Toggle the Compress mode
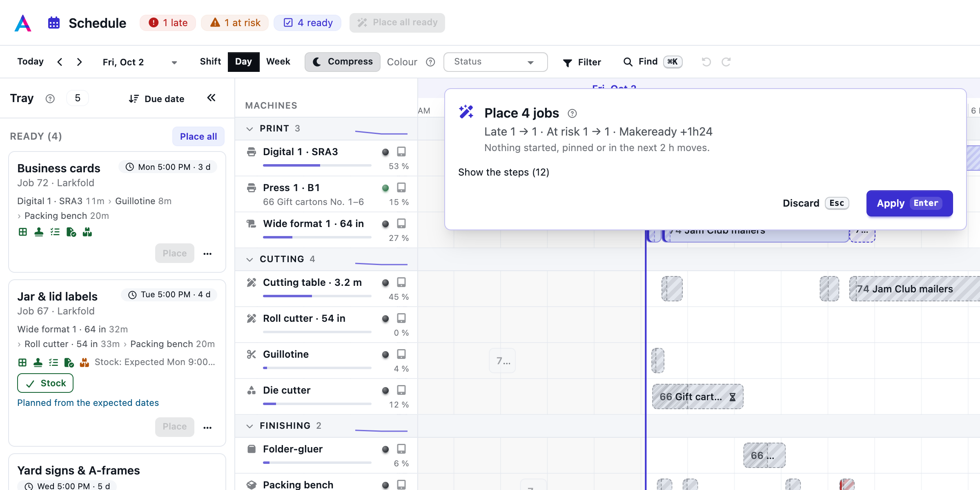Screen dimensions: 980x490 [343, 62]
